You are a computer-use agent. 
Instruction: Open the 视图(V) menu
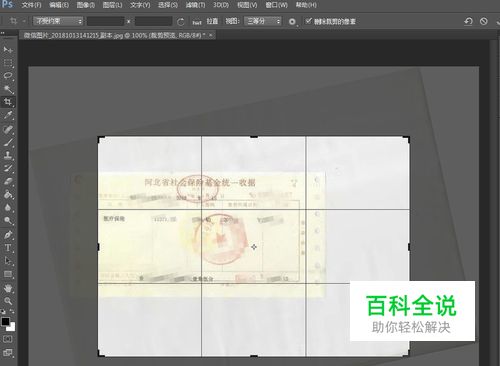(247, 5)
